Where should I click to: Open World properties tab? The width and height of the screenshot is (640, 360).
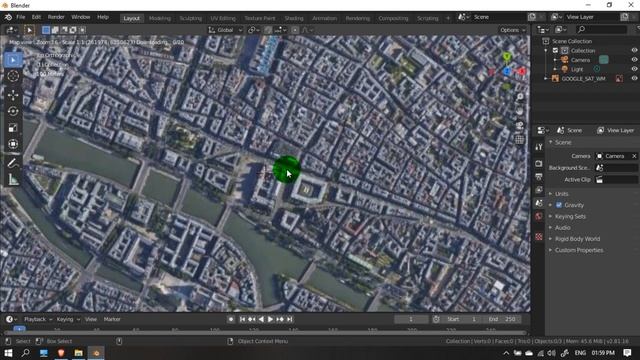click(x=539, y=216)
